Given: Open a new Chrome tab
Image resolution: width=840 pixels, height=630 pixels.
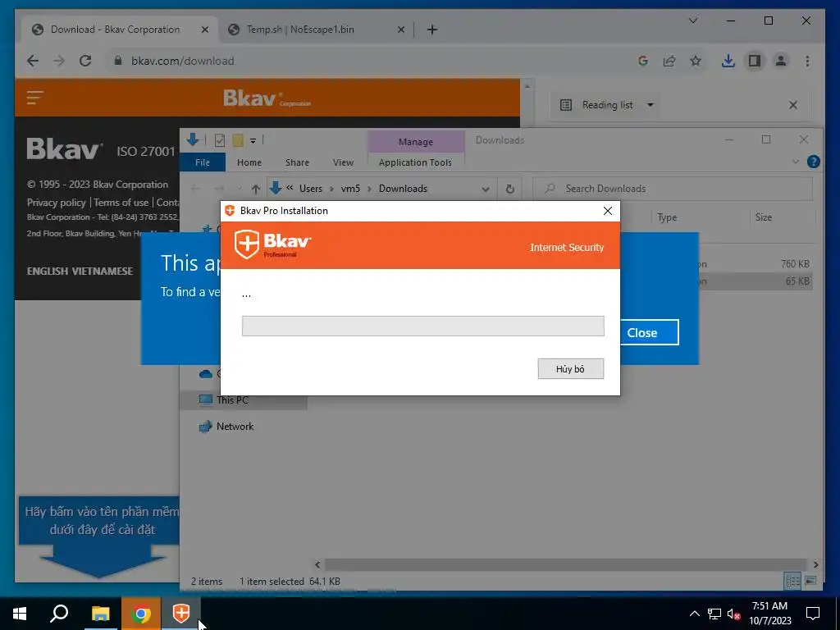Looking at the screenshot, I should (432, 30).
